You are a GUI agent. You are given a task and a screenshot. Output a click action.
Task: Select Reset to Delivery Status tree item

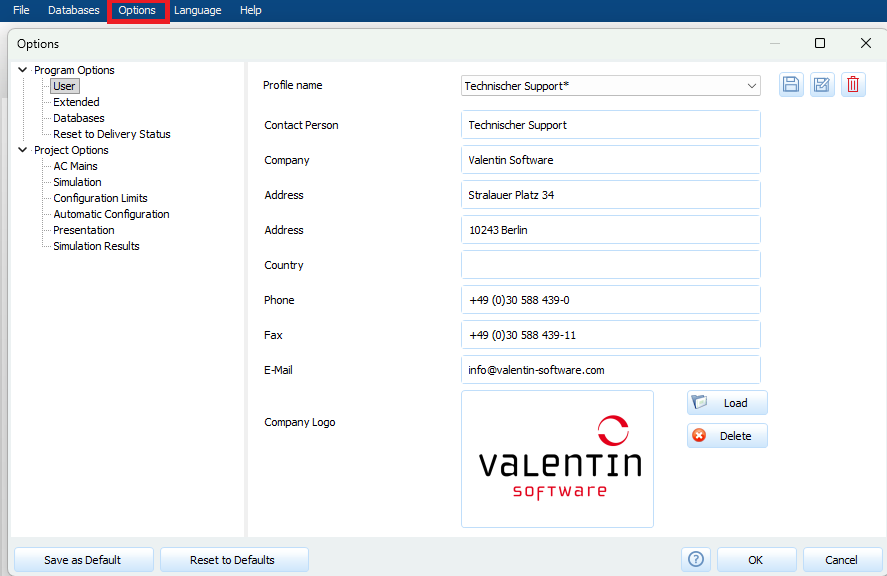111,134
